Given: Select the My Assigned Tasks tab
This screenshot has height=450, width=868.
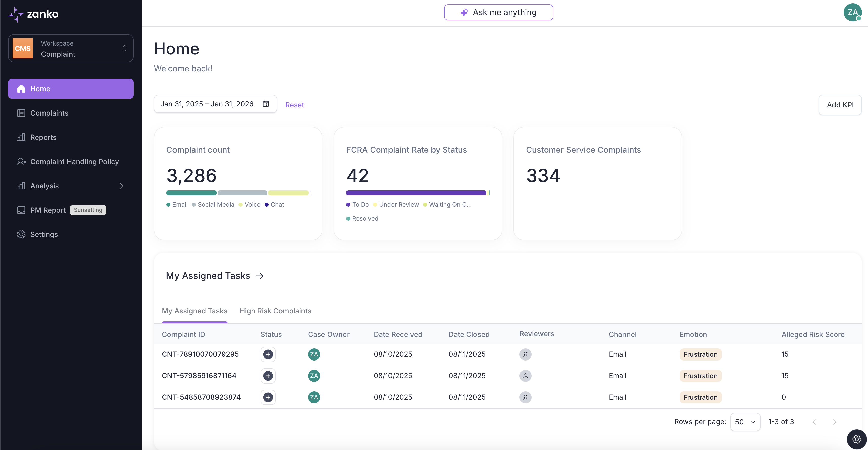Looking at the screenshot, I should pos(194,311).
